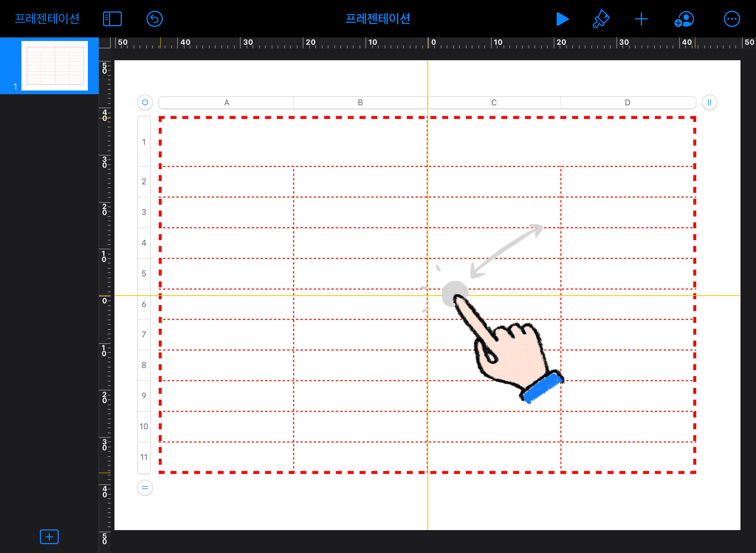Tap the add-column handle beside column D
Image resolution: width=756 pixels, height=553 pixels.
click(x=709, y=102)
